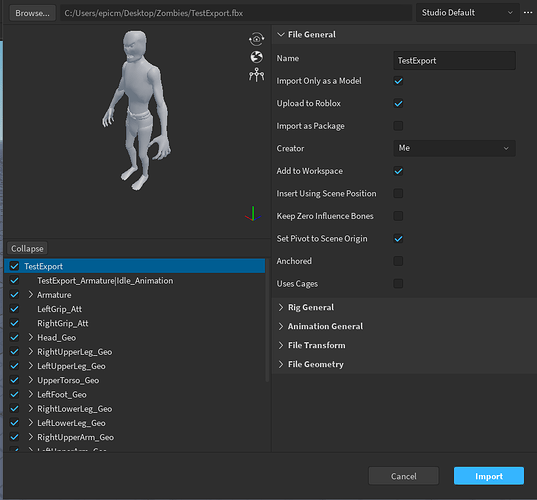Expand the RightUpperLeg_Geo tree node
The image size is (537, 500).
(x=31, y=352)
